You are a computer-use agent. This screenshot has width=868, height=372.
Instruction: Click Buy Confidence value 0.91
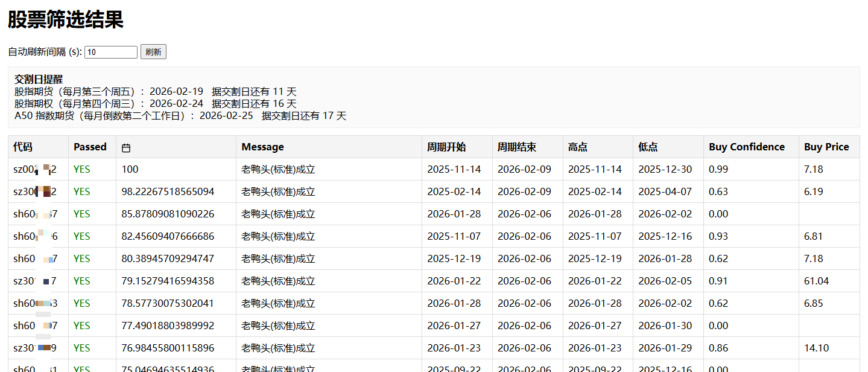[x=718, y=281]
